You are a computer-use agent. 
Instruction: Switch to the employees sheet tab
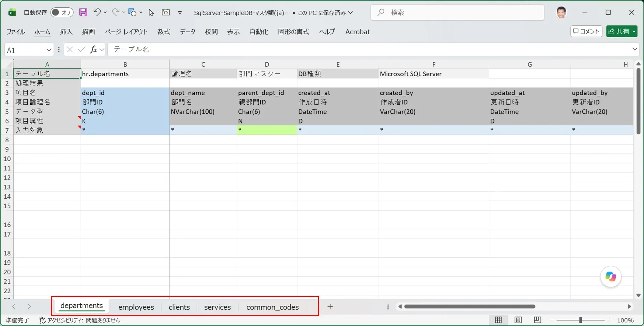[136, 307]
